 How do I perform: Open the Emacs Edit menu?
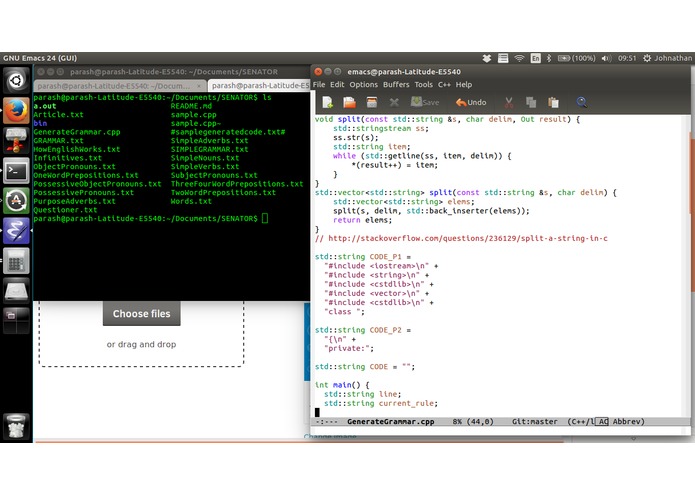click(x=337, y=85)
